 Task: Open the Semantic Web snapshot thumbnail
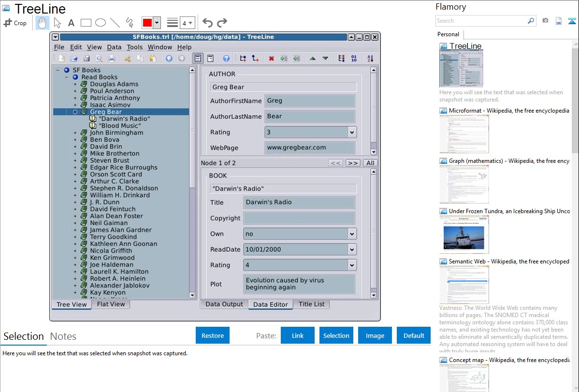[x=464, y=285]
